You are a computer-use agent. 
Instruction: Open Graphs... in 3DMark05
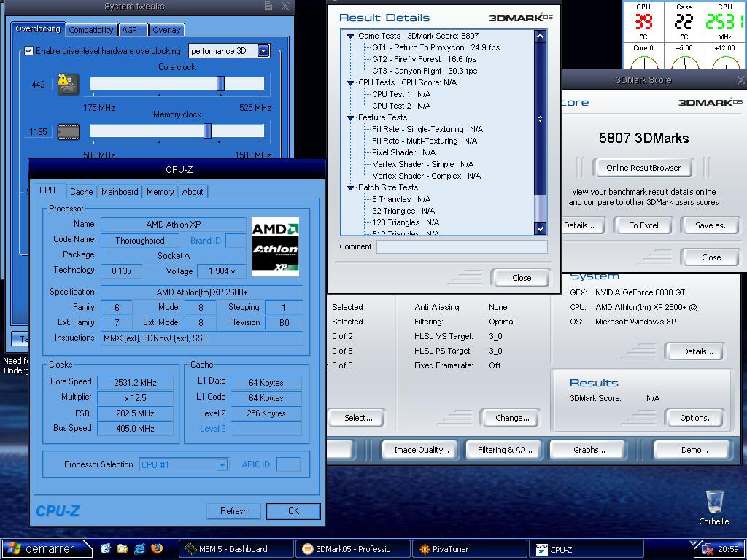click(589, 450)
